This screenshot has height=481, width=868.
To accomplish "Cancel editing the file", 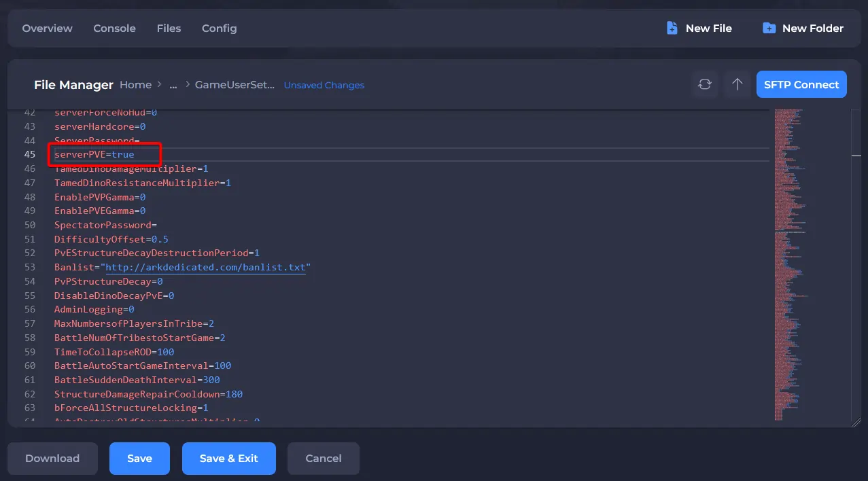I will pos(324,458).
